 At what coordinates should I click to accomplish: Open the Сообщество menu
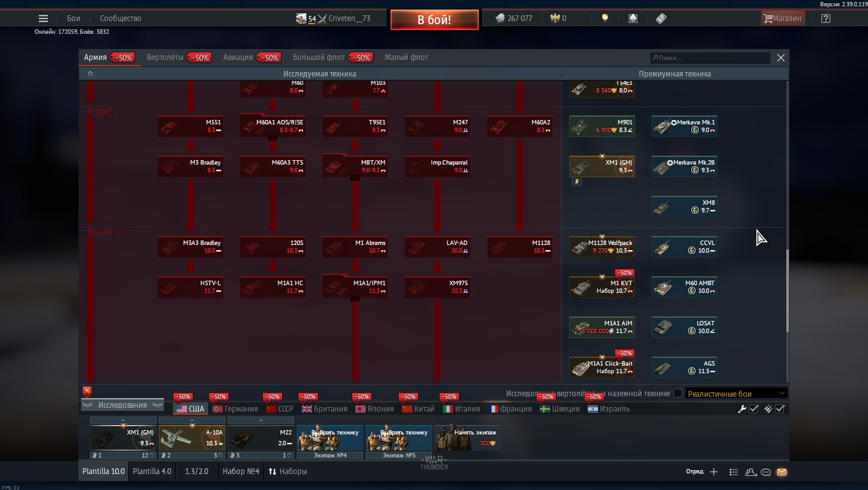coord(121,19)
